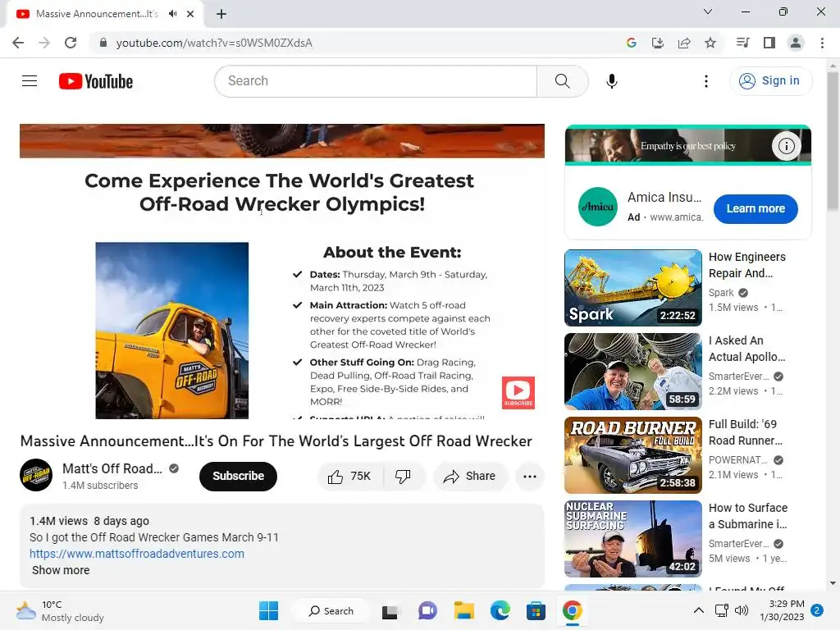The height and width of the screenshot is (630, 840).
Task: Open Matt's Off Road channel name
Action: tap(112, 468)
